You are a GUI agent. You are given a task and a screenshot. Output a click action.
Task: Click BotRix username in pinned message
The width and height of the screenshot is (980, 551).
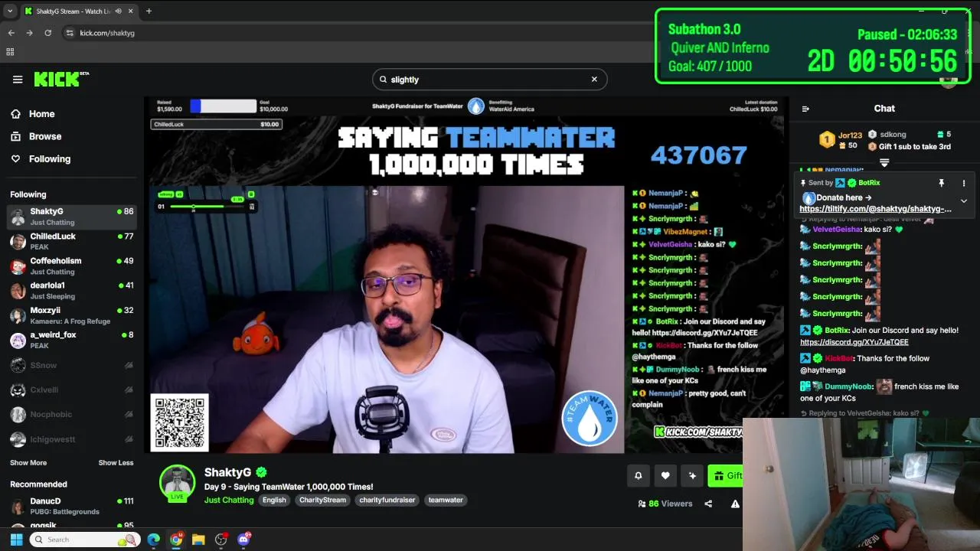point(869,183)
